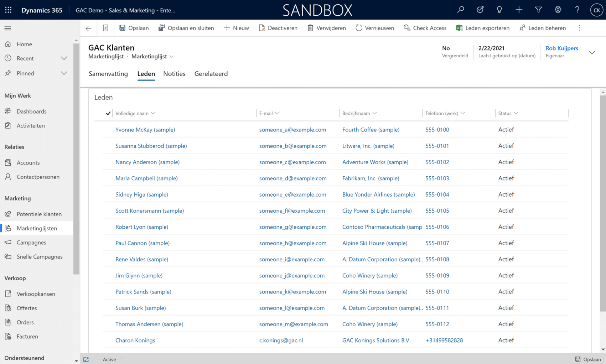
Task: Open Telefoon (werk) column dropdown
Action: click(x=462, y=113)
